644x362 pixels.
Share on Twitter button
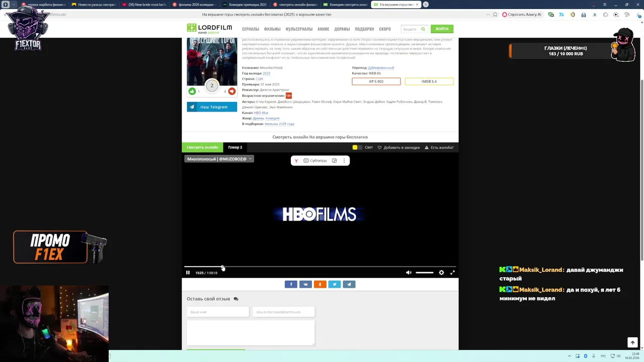click(x=335, y=284)
